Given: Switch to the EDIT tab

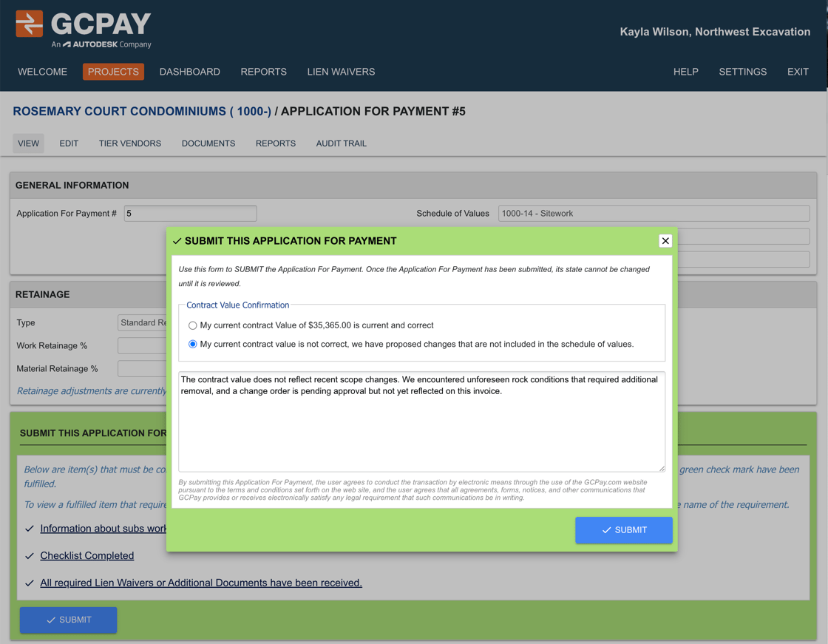Looking at the screenshot, I should [69, 143].
